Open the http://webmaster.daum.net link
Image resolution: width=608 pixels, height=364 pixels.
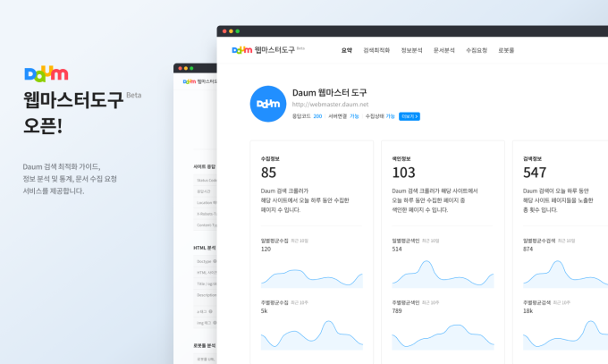click(x=330, y=105)
